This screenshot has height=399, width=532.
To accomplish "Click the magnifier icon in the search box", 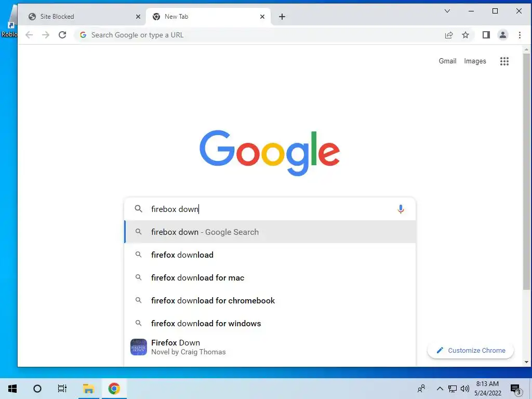I will (x=138, y=209).
